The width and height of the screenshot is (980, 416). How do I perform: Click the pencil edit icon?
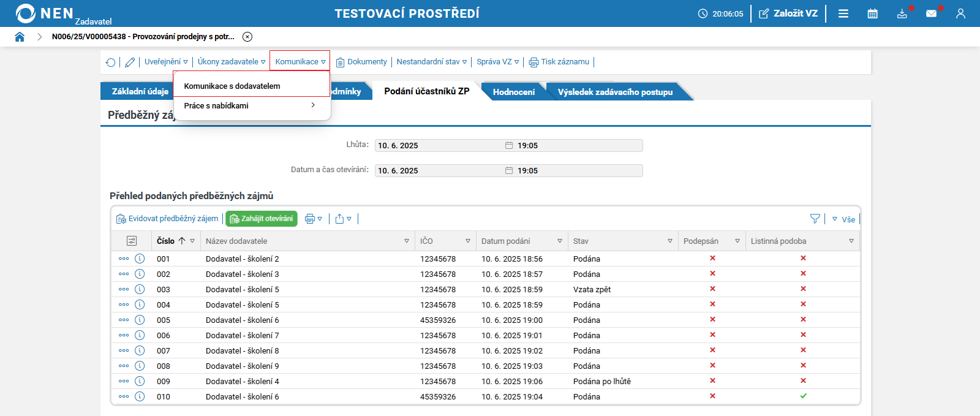tap(130, 62)
